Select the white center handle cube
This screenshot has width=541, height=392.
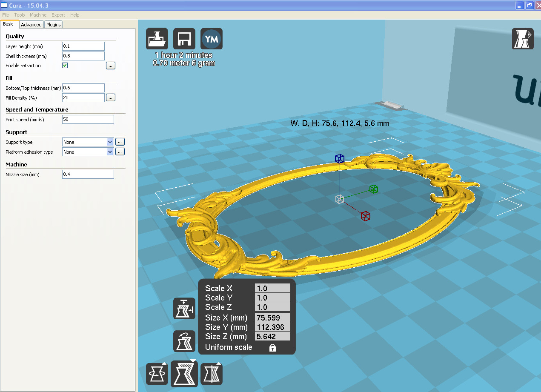pyautogui.click(x=339, y=199)
